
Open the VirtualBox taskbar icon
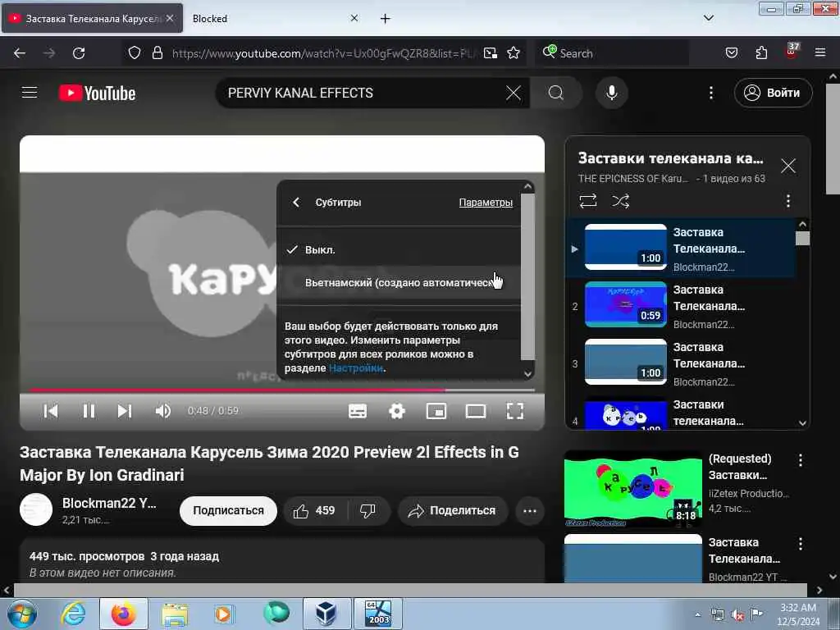pos(326,614)
